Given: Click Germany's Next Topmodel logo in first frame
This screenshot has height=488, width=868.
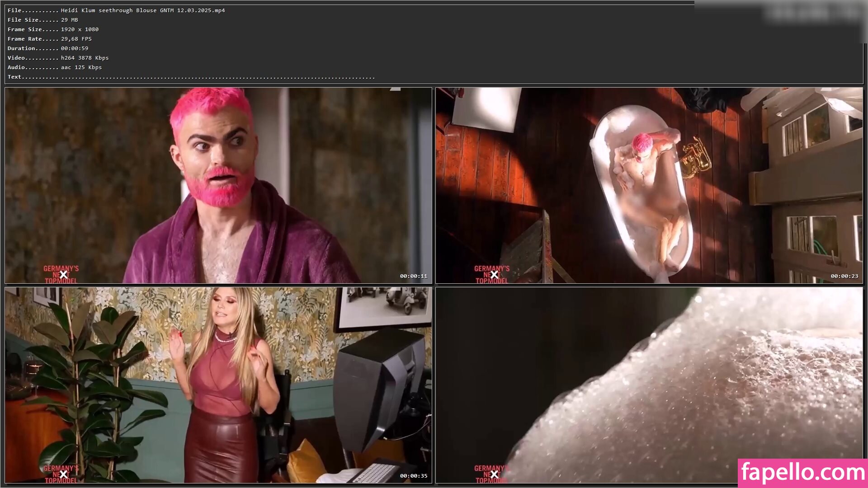Looking at the screenshot, I should click(61, 274).
